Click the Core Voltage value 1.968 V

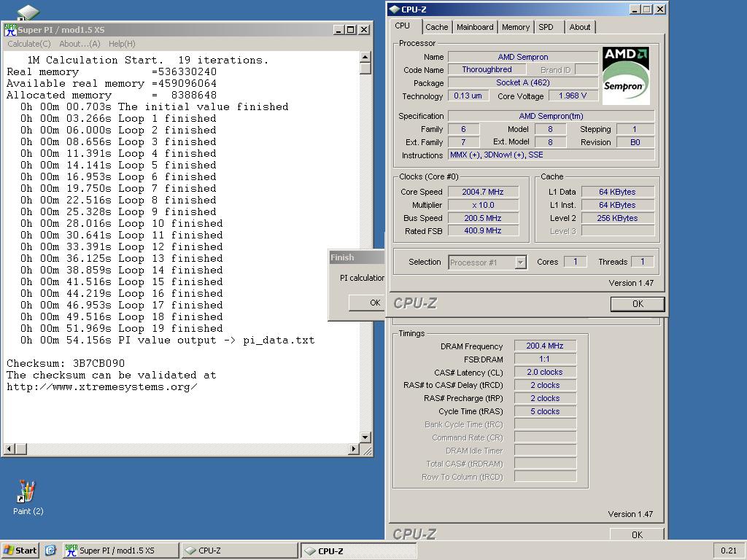click(x=573, y=96)
